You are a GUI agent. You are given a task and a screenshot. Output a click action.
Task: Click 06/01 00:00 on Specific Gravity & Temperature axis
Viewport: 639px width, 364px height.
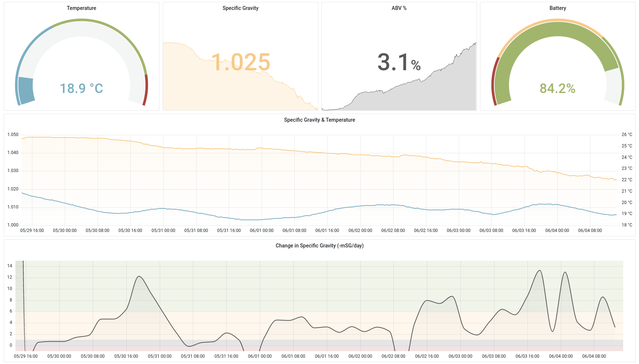pyautogui.click(x=261, y=231)
